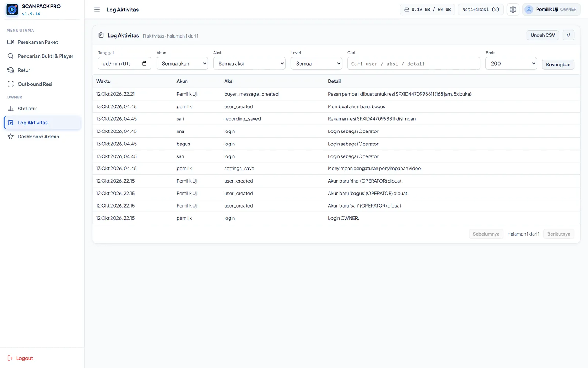Open Perekaman Paket from sidebar
The width and height of the screenshot is (588, 368).
pos(42,42)
